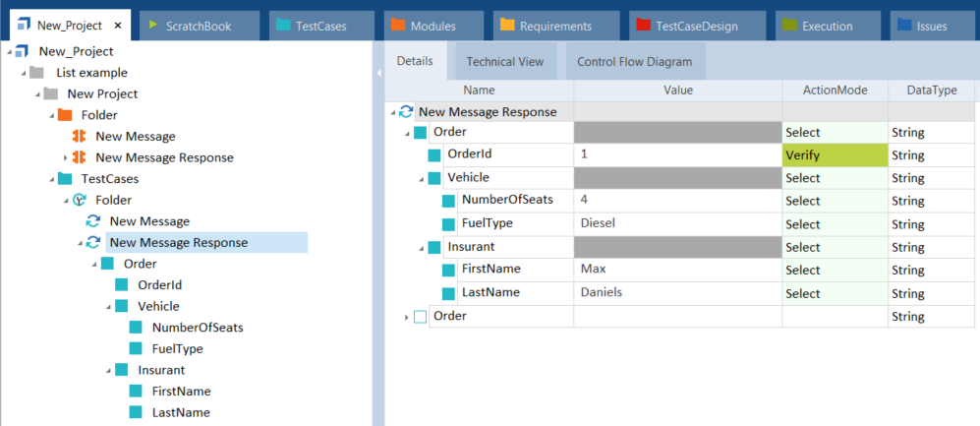This screenshot has height=426, width=980.
Task: Click the orange Folder icon under New Project
Action: pos(66,115)
